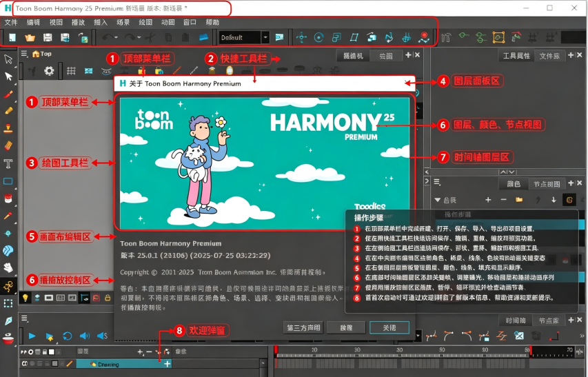
Task: Toggle the grid icon in Camera view
Action: coord(71,71)
